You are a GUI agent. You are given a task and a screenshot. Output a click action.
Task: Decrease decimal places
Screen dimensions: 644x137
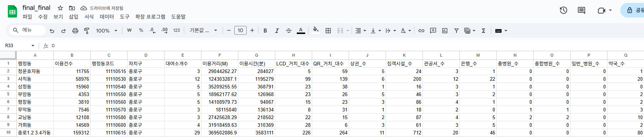(153, 31)
